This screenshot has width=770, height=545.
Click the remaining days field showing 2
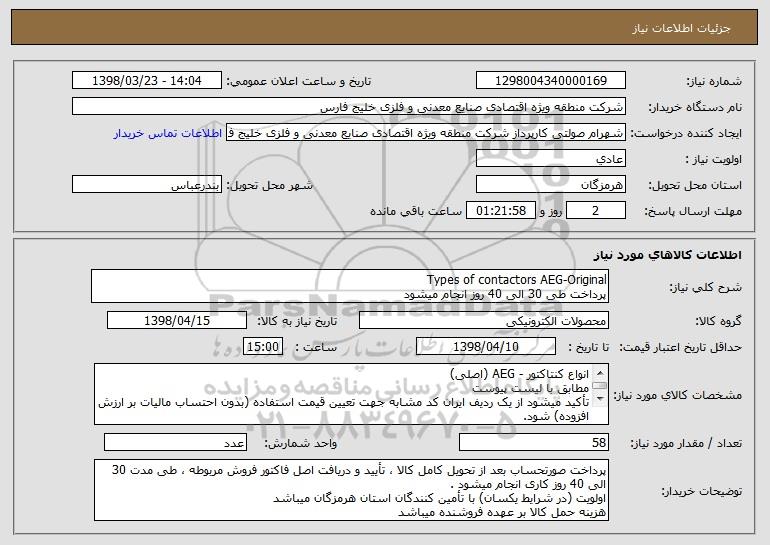pyautogui.click(x=596, y=210)
